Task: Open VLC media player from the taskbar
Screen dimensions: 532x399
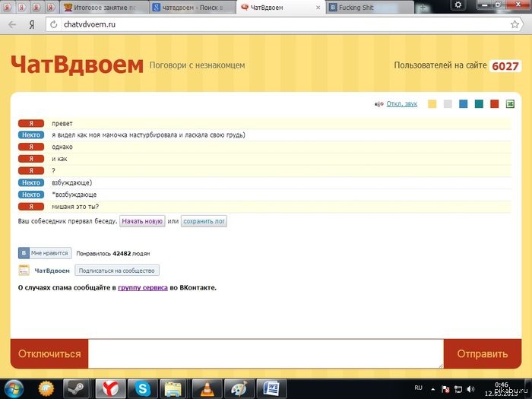Action: pos(207,388)
